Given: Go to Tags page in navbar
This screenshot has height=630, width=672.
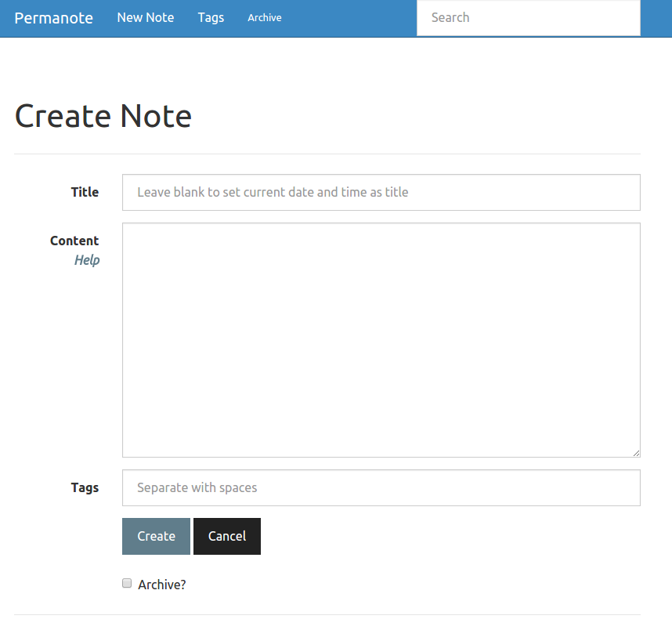Looking at the screenshot, I should coord(211,17).
